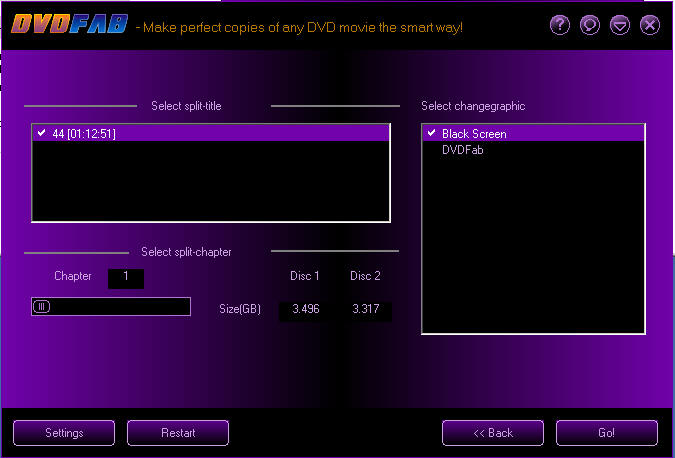Click the Size(GB) label
This screenshot has height=458, width=675.
240,309
